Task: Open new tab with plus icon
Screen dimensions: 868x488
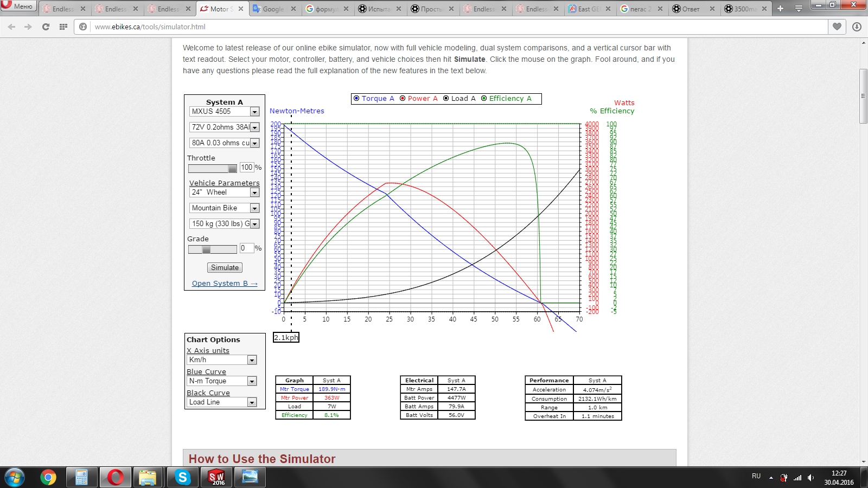Action: (x=780, y=9)
